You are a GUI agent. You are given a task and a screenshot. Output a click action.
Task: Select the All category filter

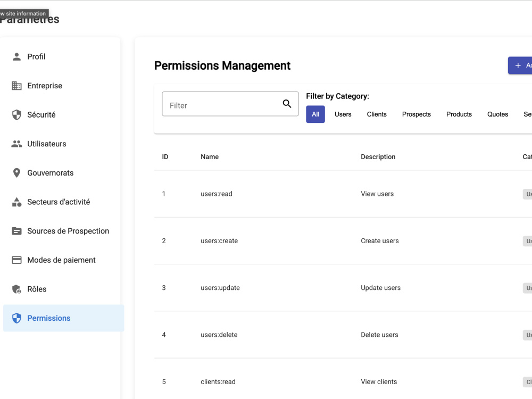pos(315,114)
